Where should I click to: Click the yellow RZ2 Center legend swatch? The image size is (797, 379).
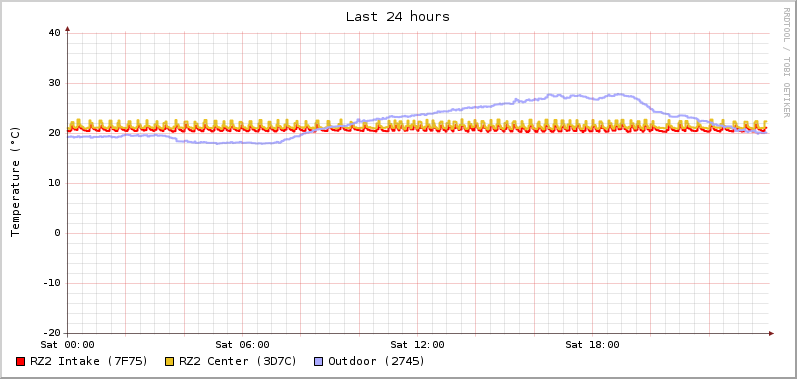coord(170,362)
